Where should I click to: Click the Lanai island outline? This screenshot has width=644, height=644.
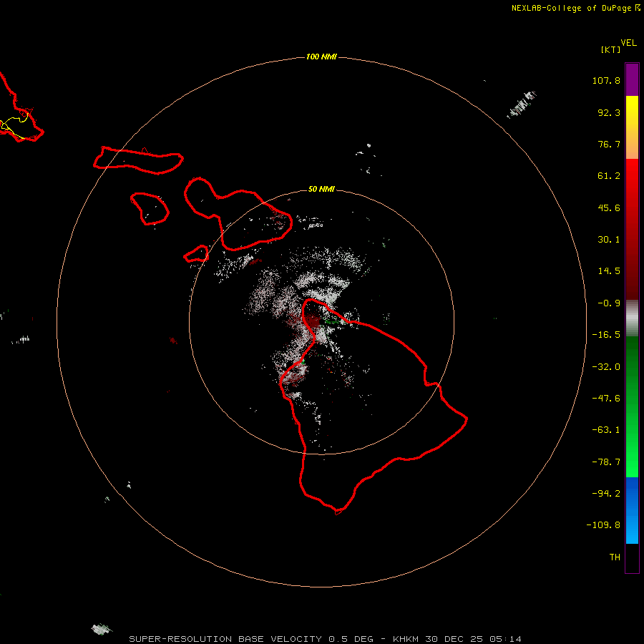(x=150, y=209)
